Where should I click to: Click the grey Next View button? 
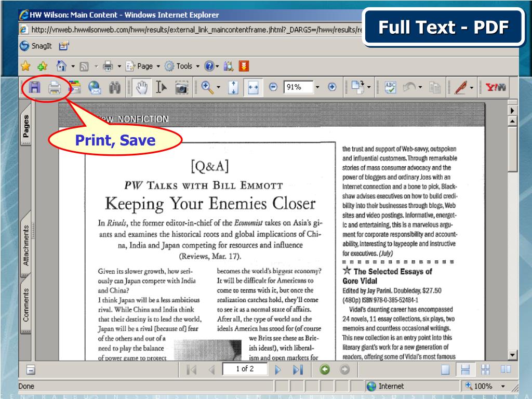(344, 369)
